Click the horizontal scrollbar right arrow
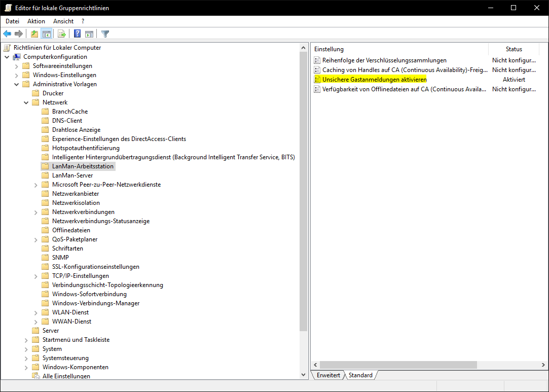Viewport: 549px width, 392px height. 542,365
